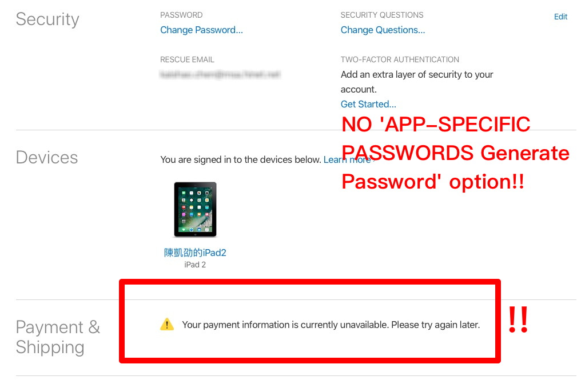Image resolution: width=581 pixels, height=392 pixels.
Task: Click the iPad 2 model label
Action: pos(195,265)
